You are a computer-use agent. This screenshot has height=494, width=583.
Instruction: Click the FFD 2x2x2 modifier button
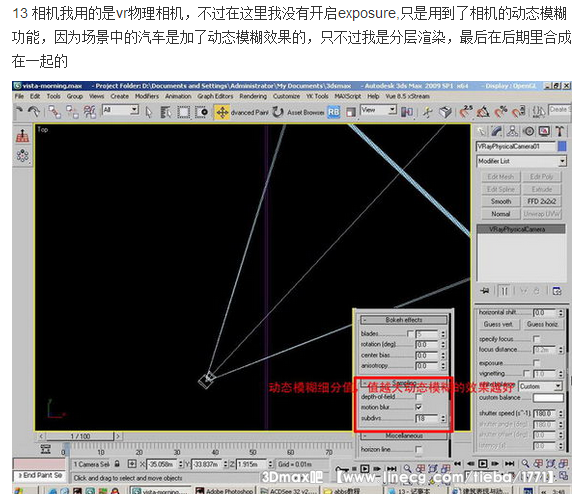point(541,201)
